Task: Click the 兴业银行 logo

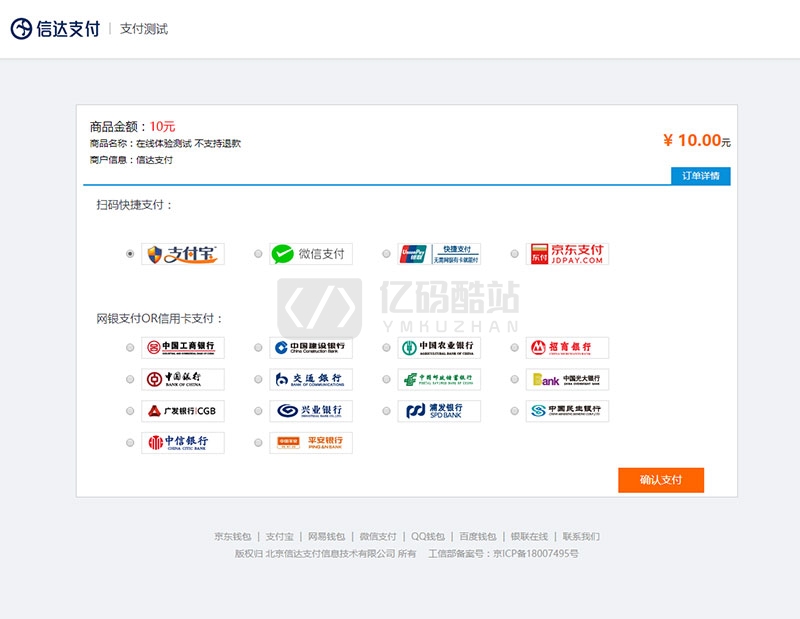Action: (x=311, y=411)
